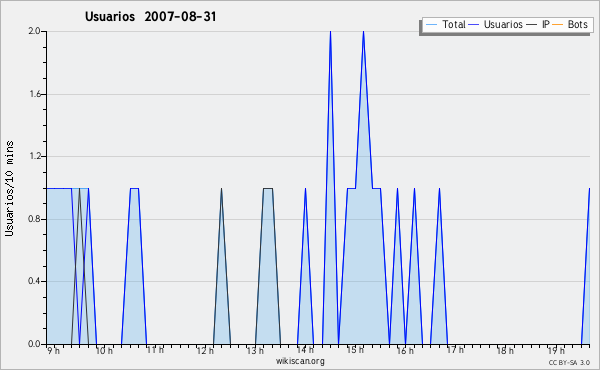Click the plateau between 10 h and 11 h
Viewport: 600px width, 370px height.
coord(134,188)
